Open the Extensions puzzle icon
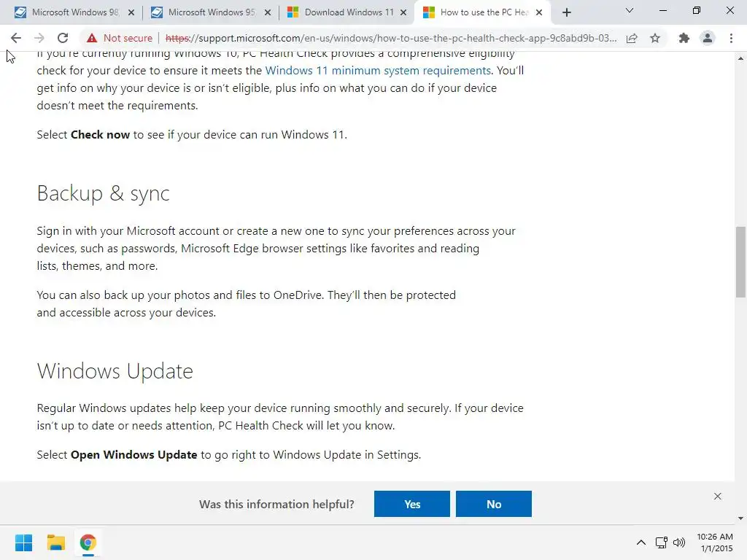747x560 pixels. tap(684, 38)
